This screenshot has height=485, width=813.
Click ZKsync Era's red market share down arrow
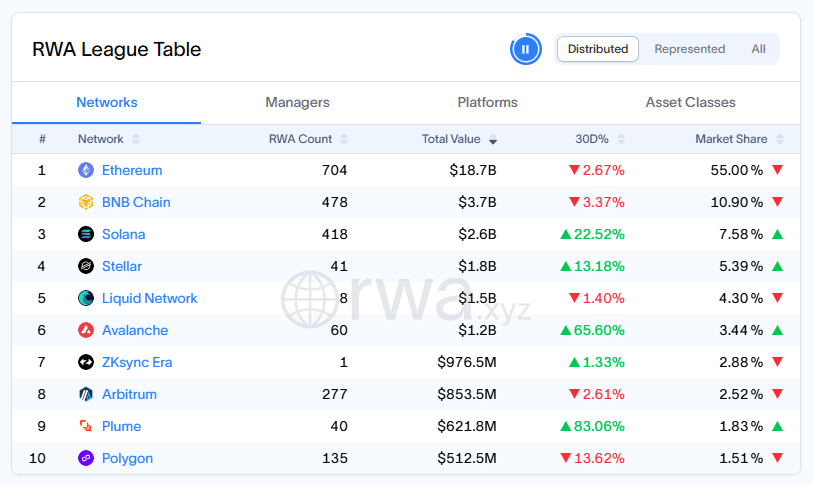[x=777, y=362]
